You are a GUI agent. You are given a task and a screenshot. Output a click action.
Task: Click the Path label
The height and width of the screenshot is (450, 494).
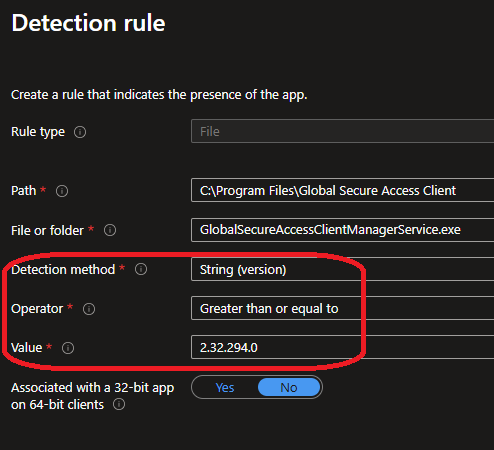pos(24,191)
